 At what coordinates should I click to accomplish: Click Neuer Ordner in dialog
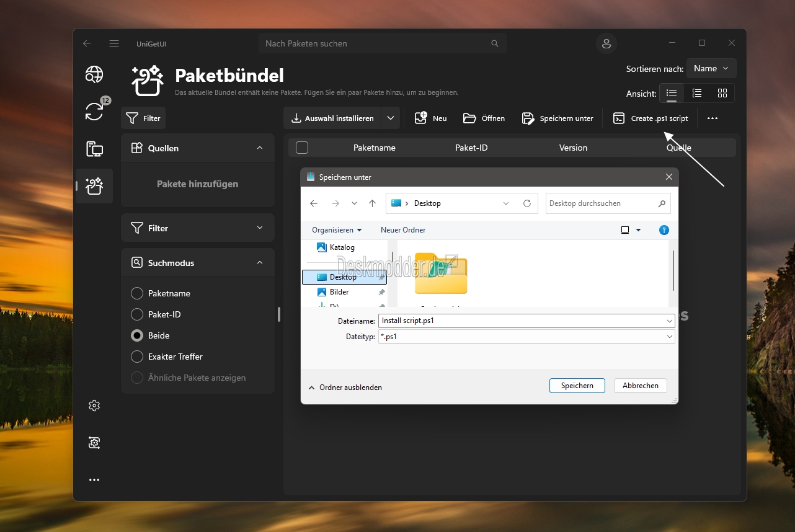click(403, 230)
